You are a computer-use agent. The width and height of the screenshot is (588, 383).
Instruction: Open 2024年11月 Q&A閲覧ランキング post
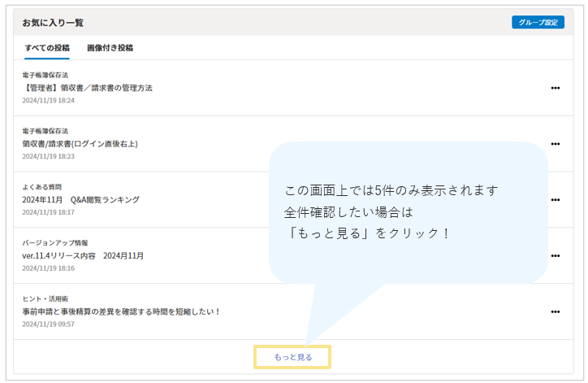tap(80, 199)
